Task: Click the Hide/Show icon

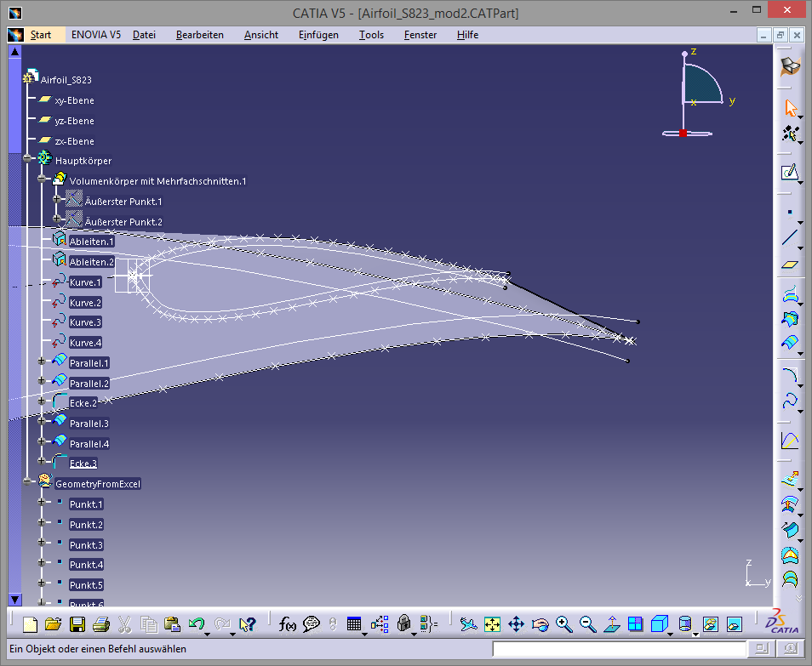Action: click(711, 624)
